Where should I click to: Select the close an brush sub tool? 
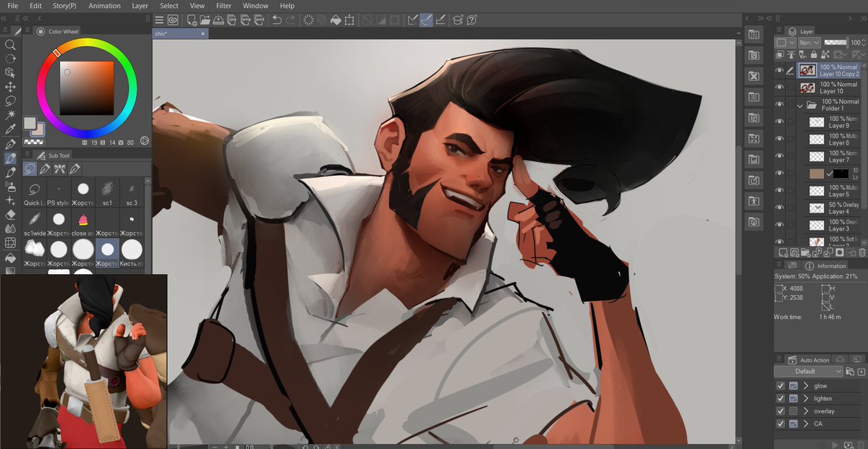(x=82, y=223)
